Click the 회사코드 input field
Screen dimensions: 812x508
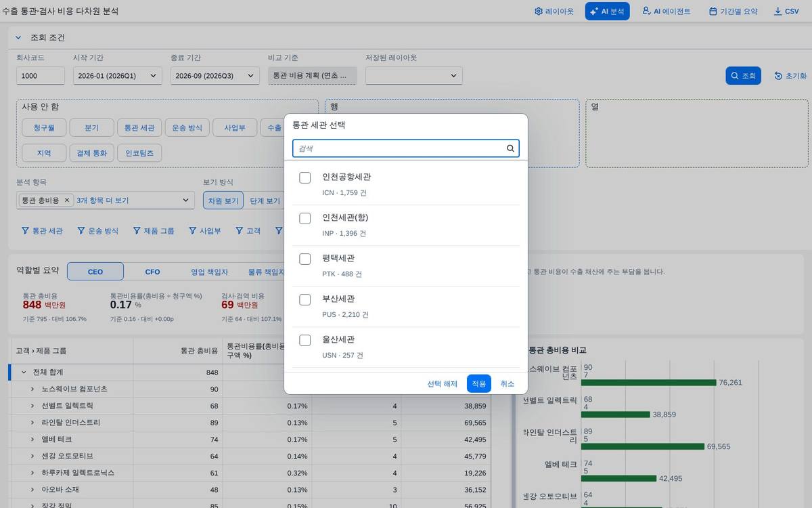click(x=41, y=76)
